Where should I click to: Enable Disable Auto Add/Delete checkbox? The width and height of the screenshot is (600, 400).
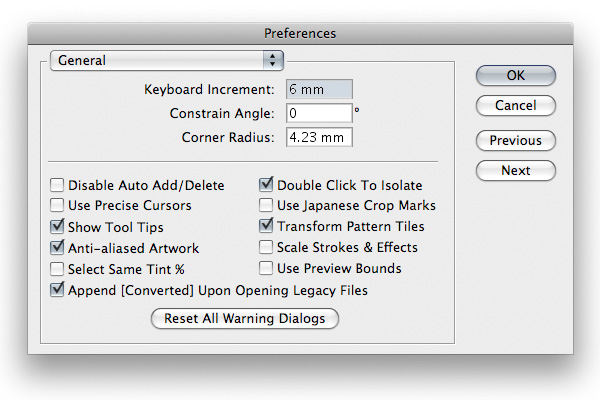(x=57, y=185)
